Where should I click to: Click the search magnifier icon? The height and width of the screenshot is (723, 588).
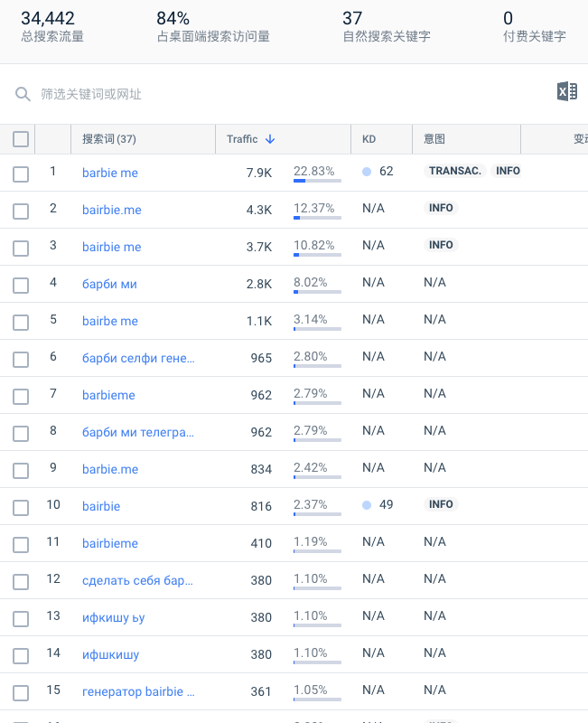[23, 94]
